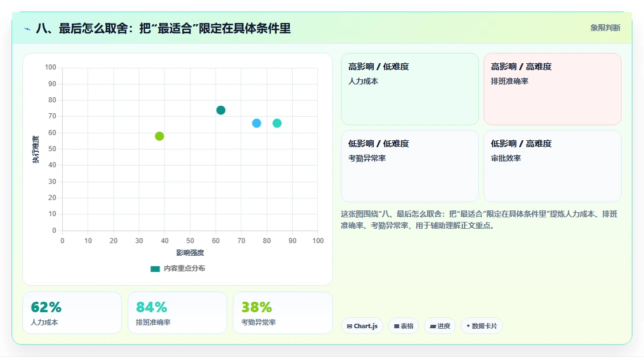Click the 38% 考勤异常率 stat card
Viewport: 644px width, 357px height.
tap(282, 313)
